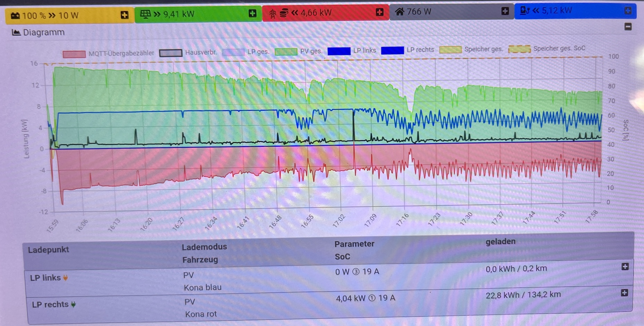Click the 100 % battery state value
The height and width of the screenshot is (326, 644).
(x=34, y=16)
